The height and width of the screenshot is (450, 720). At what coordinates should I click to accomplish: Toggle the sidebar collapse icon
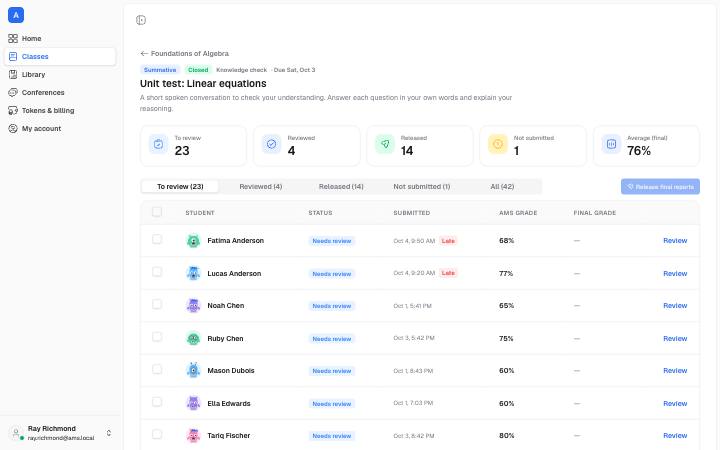(141, 20)
